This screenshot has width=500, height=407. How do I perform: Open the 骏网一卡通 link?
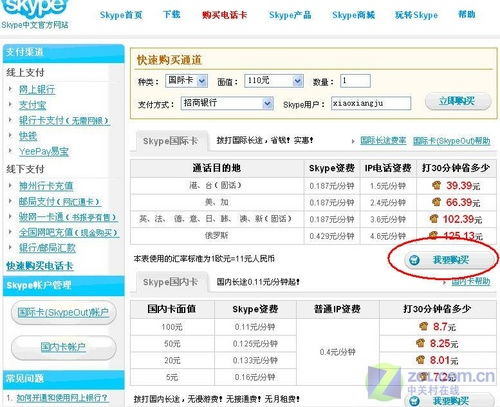tap(68, 217)
